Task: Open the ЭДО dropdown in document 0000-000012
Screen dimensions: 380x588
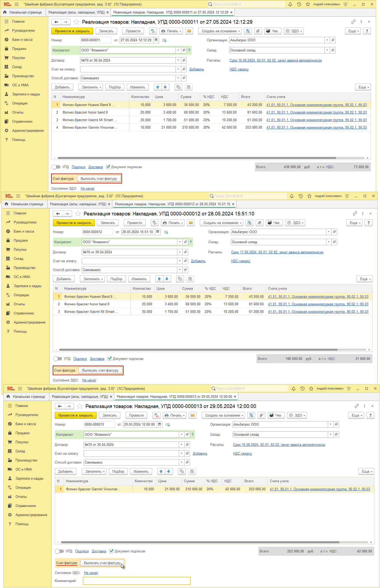Action: pyautogui.click(x=295, y=223)
